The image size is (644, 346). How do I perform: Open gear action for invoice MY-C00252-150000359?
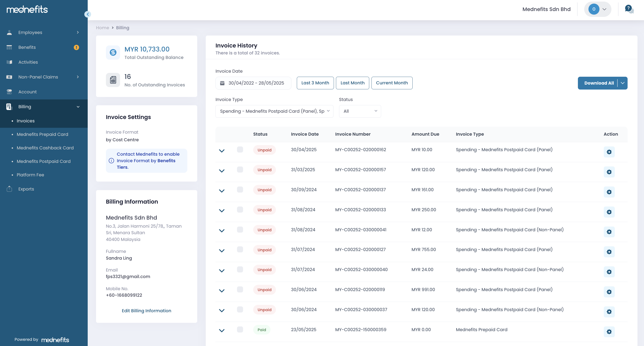(x=609, y=331)
